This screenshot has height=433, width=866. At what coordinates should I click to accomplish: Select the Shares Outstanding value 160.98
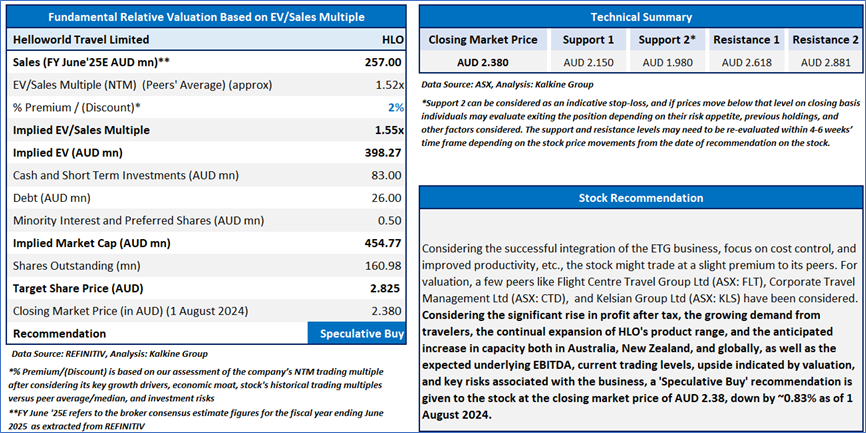click(x=385, y=265)
